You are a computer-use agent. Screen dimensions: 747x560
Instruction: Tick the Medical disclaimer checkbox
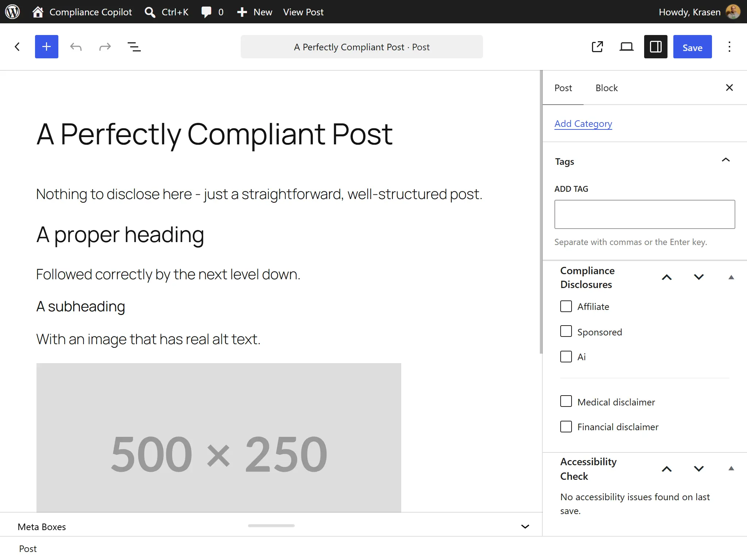click(x=566, y=401)
